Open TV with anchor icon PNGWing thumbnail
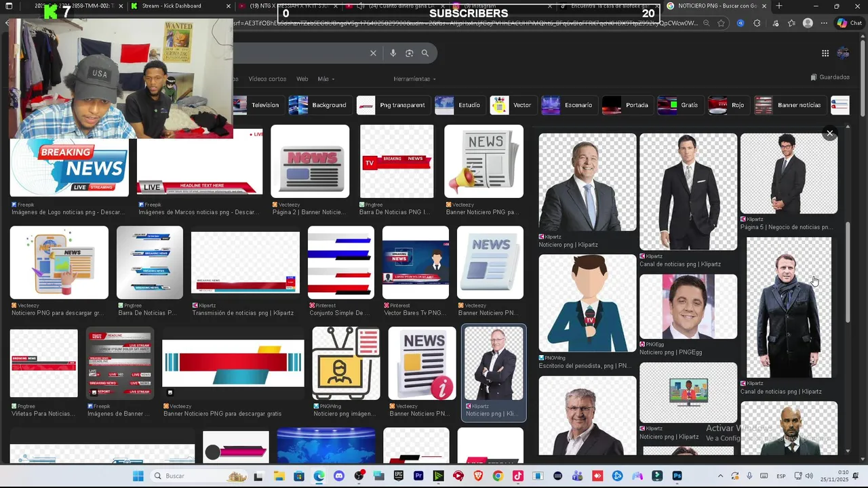868x488 pixels. click(346, 363)
